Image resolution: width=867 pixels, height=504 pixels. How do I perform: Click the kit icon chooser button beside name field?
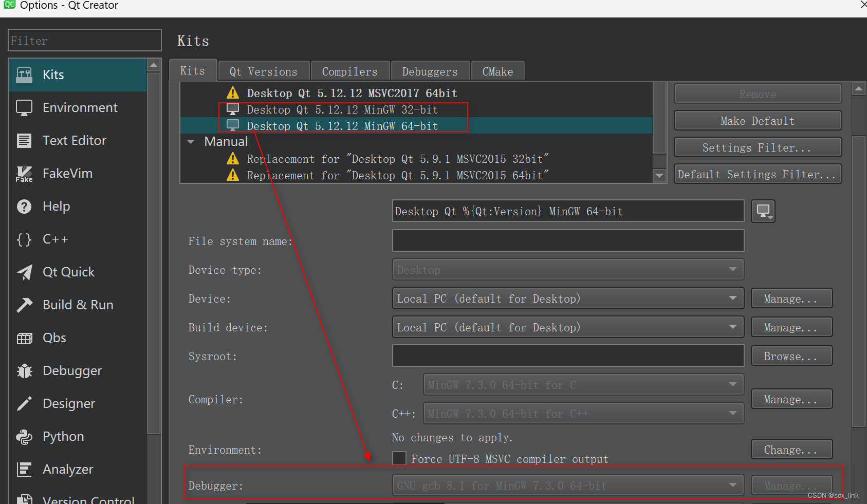[763, 211]
